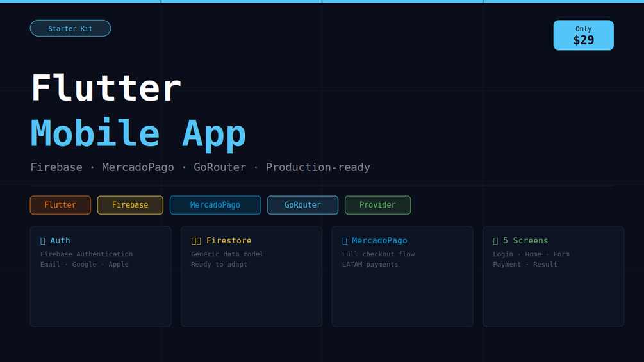Viewport: 644px width, 362px height.
Task: Open the Auth feature card title
Action: (x=60, y=240)
